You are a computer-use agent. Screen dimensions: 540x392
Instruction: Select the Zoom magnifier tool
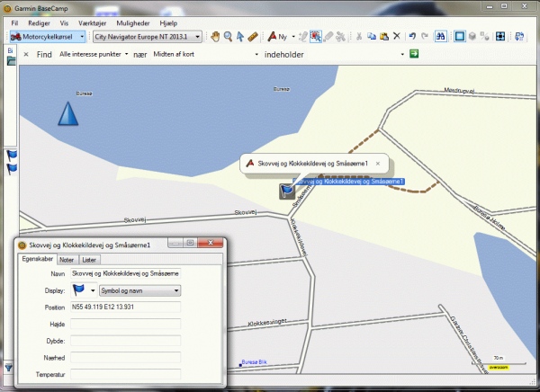[228, 37]
